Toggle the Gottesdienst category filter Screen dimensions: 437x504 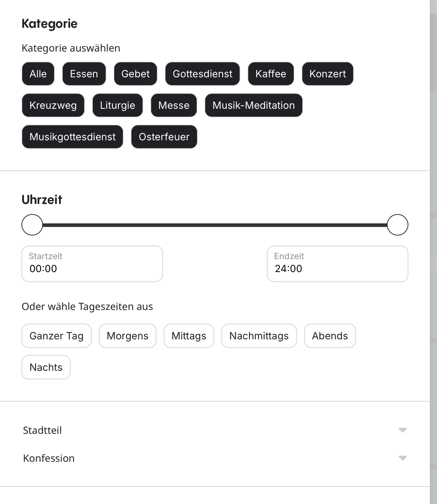click(x=202, y=74)
